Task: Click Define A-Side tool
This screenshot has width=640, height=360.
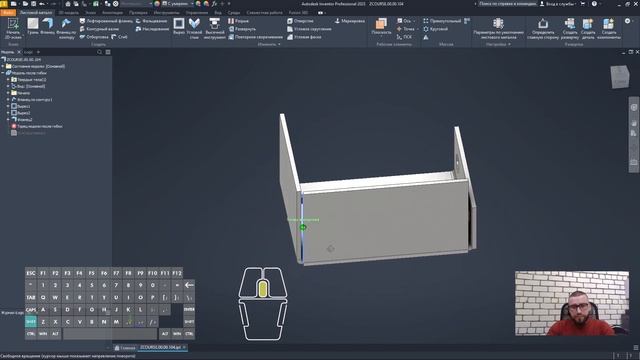Action: 543,28
